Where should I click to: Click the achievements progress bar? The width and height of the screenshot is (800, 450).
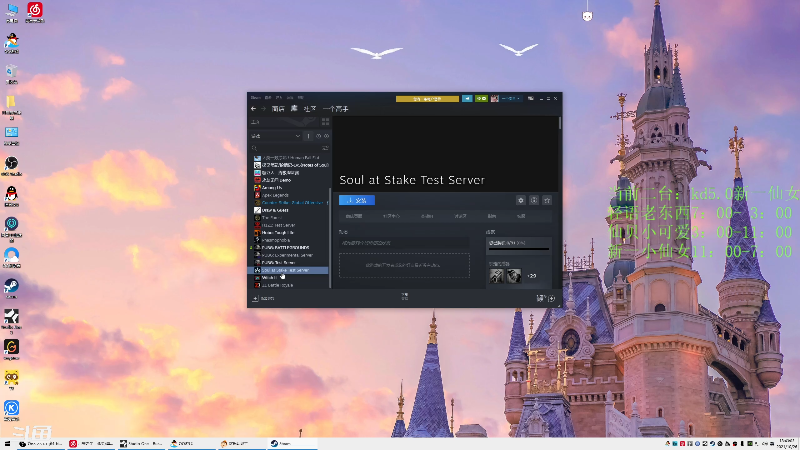[x=519, y=249]
